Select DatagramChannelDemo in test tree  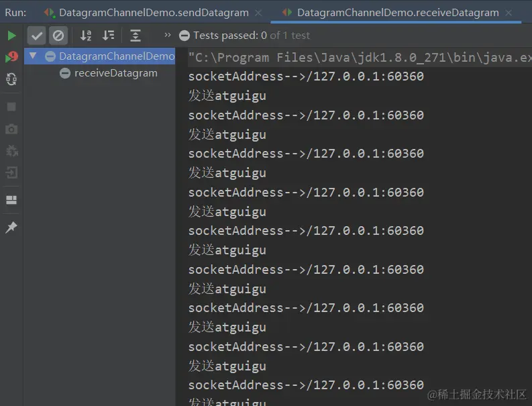point(100,56)
